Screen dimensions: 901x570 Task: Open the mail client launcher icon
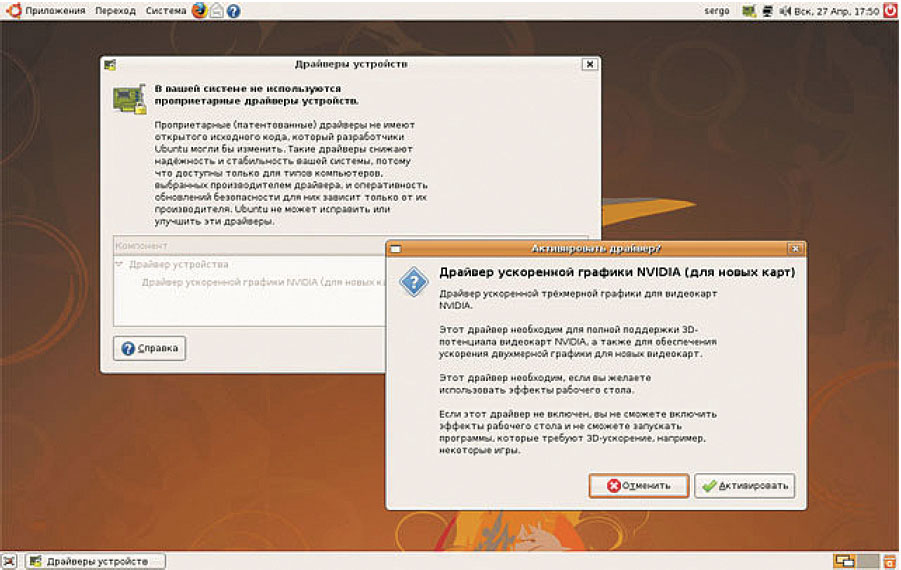pos(217,11)
